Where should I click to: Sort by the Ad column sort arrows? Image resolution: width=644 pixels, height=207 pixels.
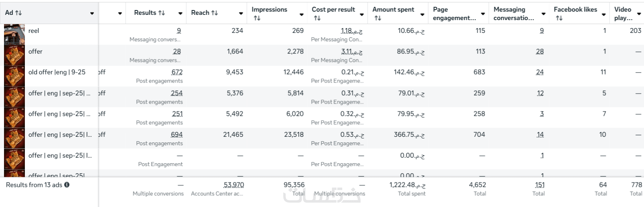tap(18, 13)
